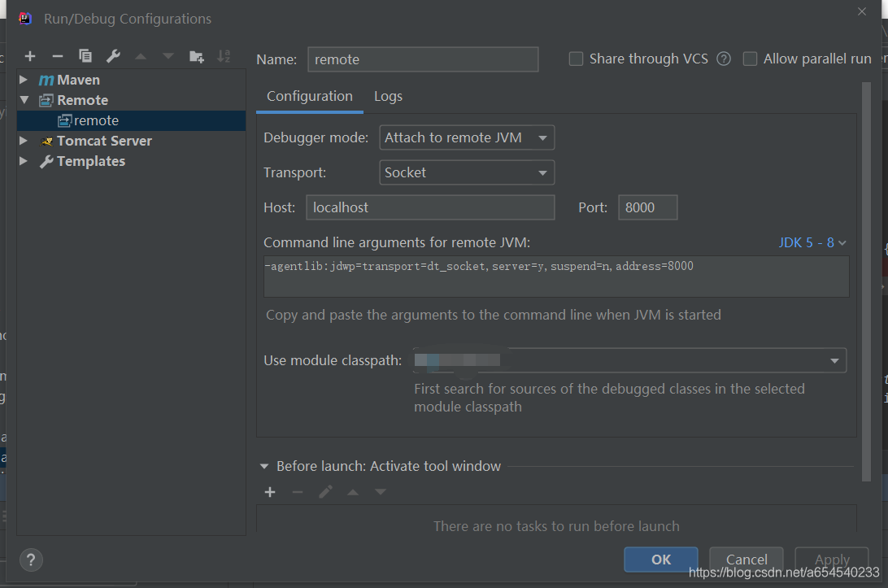The image size is (888, 588).
Task: Enable Share through VCS checkbox
Action: [576, 59]
